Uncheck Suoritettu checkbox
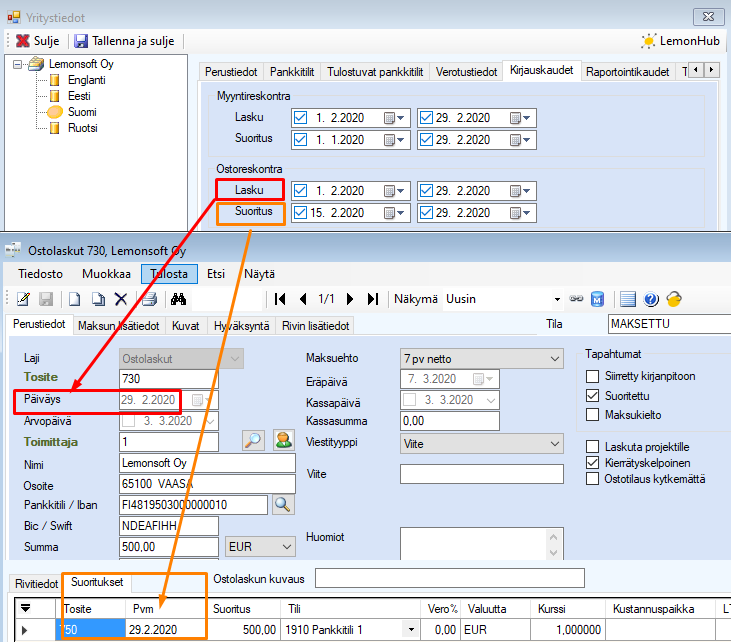This screenshot has height=642, width=731. click(593, 396)
